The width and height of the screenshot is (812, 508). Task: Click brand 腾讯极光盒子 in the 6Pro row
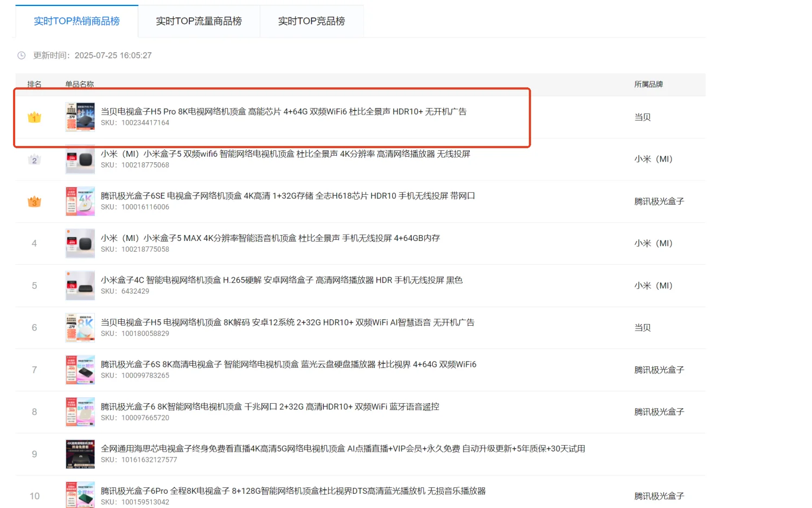coord(660,496)
